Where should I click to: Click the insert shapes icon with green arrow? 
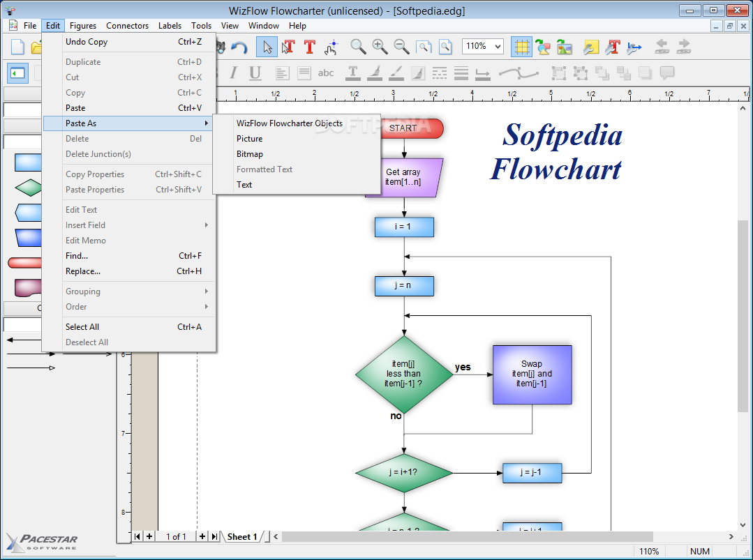pos(543,47)
